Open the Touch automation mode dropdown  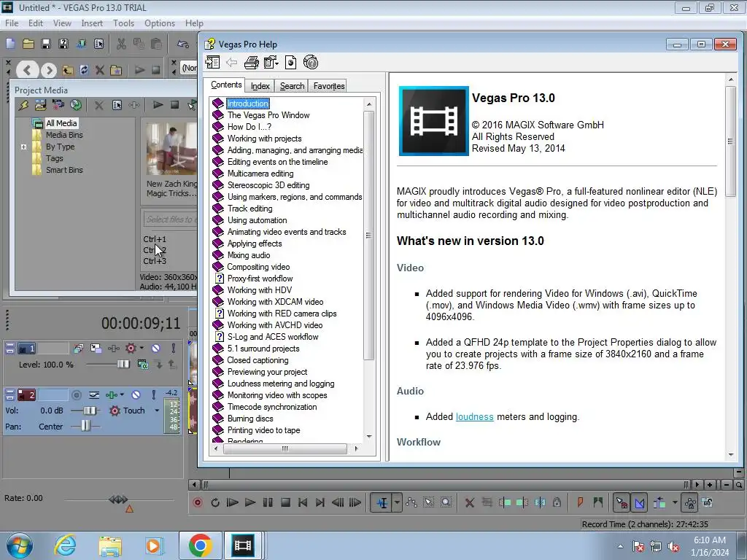[x=157, y=411]
